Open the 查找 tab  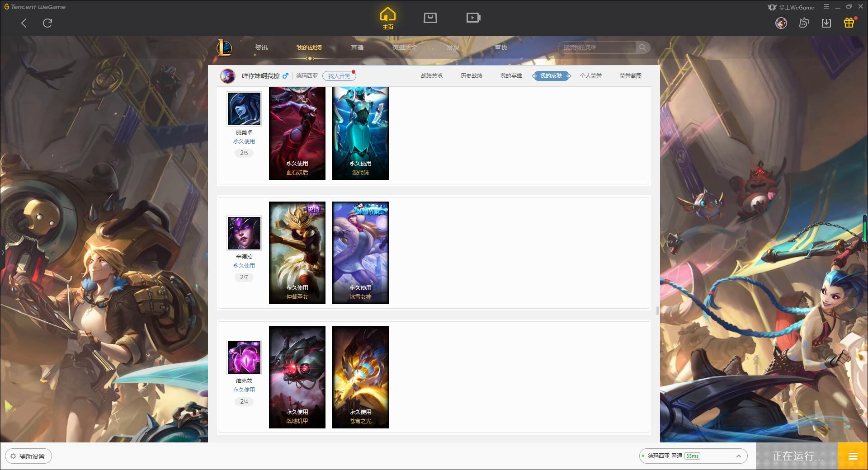[x=501, y=47]
